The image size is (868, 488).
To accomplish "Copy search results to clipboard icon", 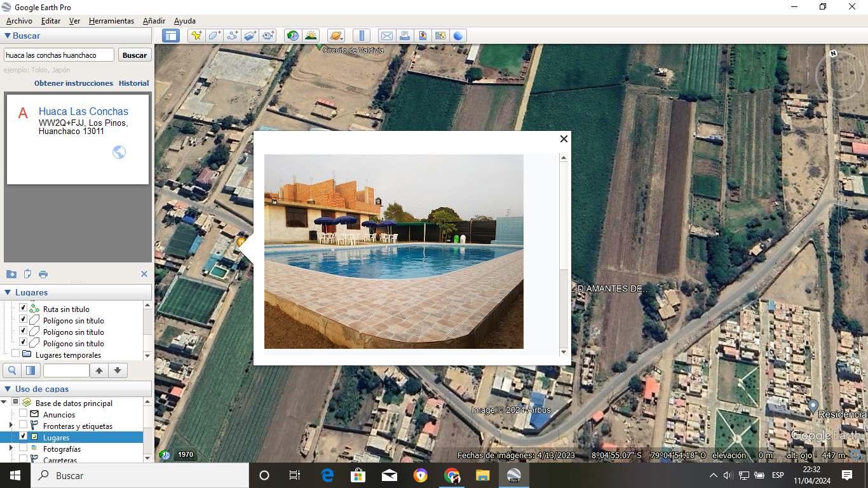I will coord(27,274).
